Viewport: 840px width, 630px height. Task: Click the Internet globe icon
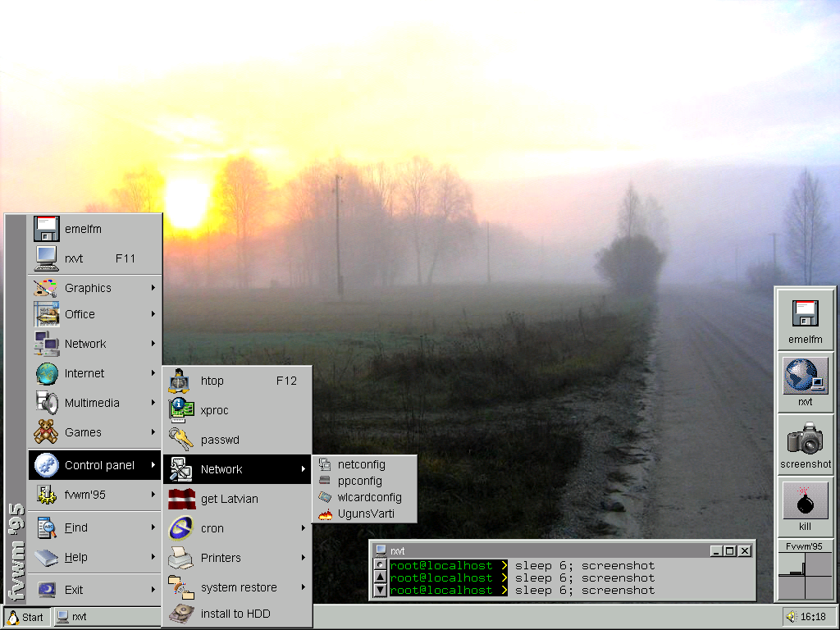47,373
